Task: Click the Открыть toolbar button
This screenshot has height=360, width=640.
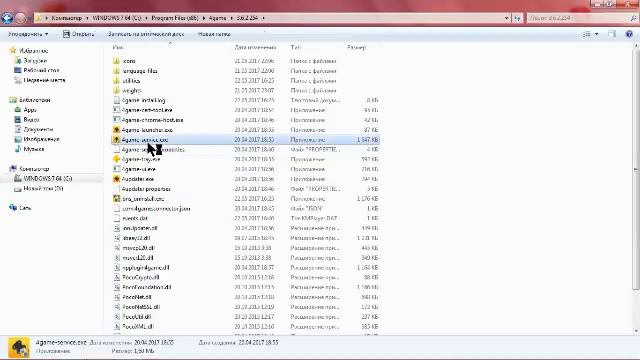Action: [79, 34]
